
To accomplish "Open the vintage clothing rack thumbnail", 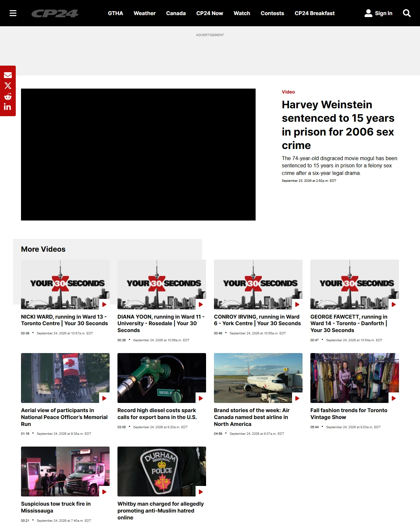I will click(355, 378).
